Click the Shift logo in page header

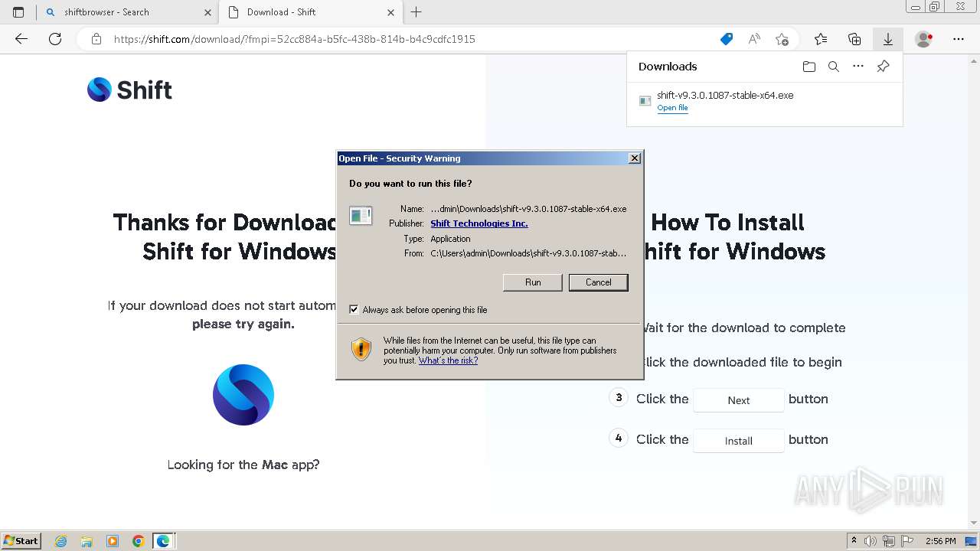pos(130,90)
